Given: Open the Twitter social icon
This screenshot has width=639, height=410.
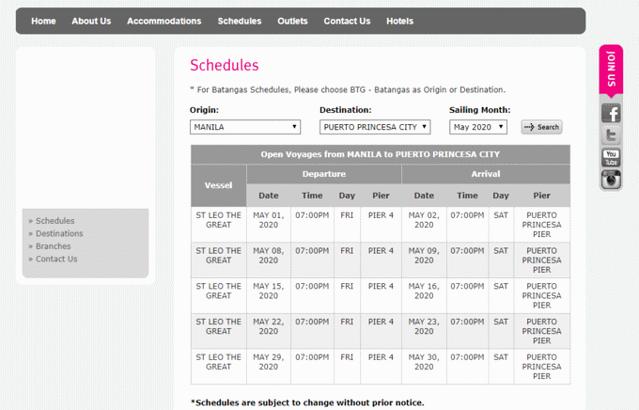Looking at the screenshot, I should (611, 135).
